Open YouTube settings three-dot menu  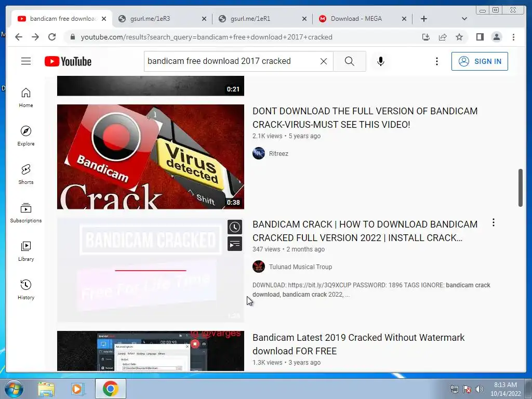tap(436, 61)
